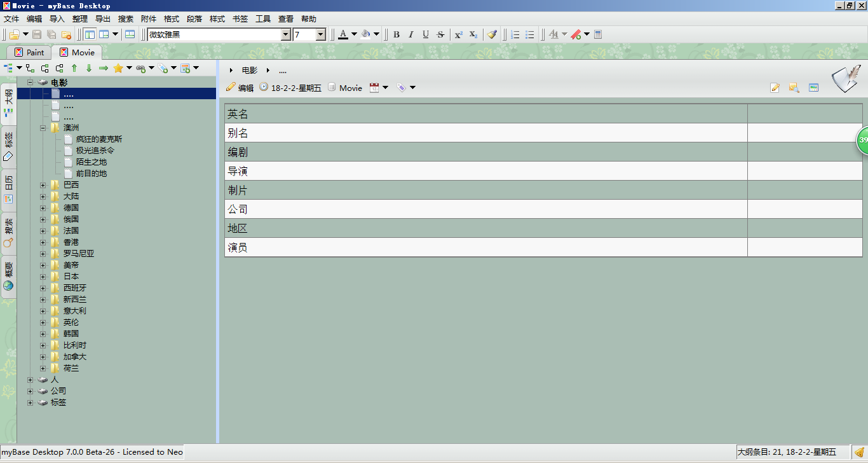Insert a numbered list
The height and width of the screenshot is (463, 868).
[515, 34]
